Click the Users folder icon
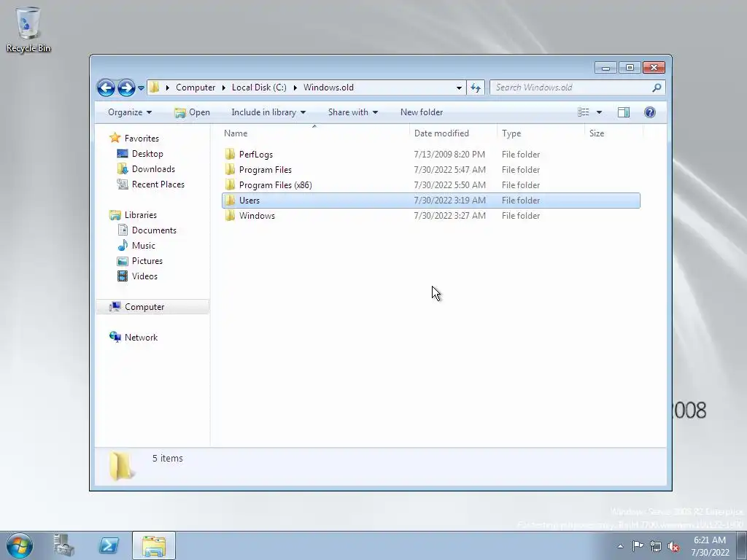Viewport: 747px width, 560px height. pos(230,201)
